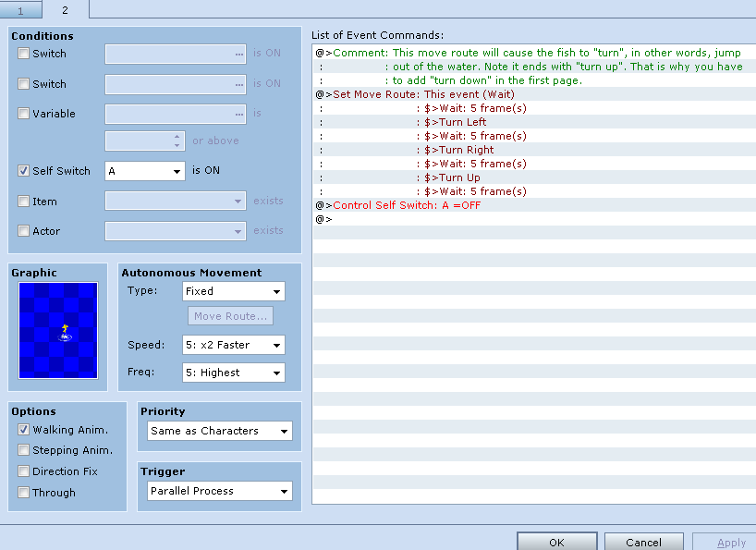This screenshot has width=756, height=550.
Task: Enable the Through option
Action: tap(23, 492)
